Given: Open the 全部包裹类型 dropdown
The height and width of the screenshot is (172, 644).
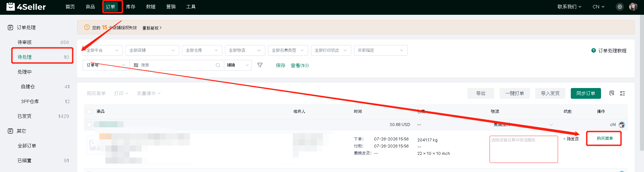Looking at the screenshot, I should tap(288, 50).
